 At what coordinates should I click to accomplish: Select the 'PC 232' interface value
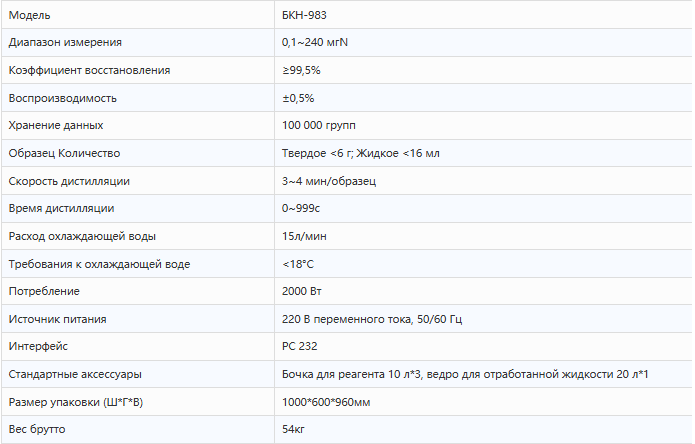[x=302, y=346]
